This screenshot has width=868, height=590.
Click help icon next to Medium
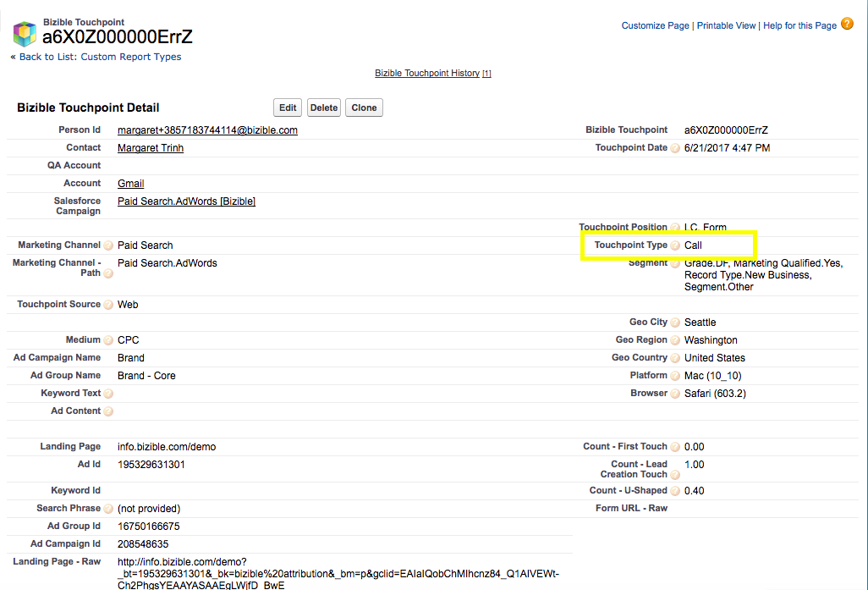108,340
